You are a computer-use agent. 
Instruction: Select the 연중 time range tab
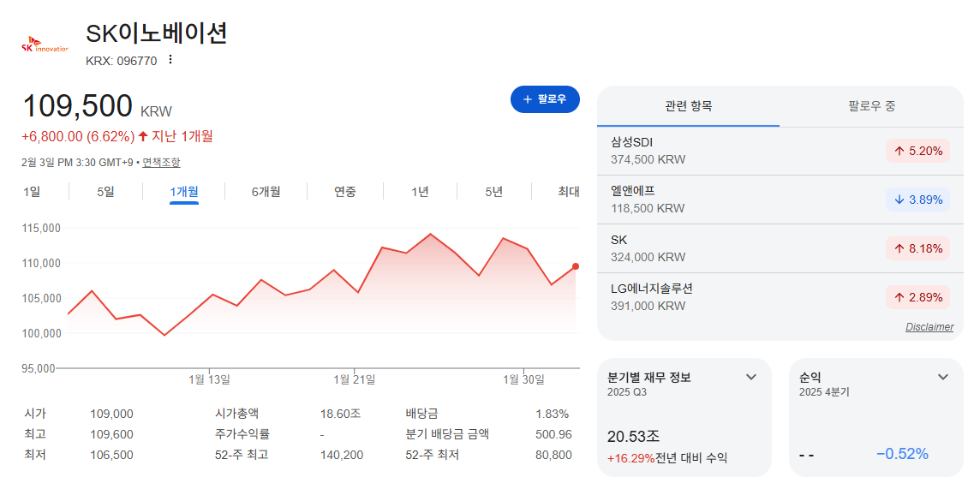tap(345, 192)
